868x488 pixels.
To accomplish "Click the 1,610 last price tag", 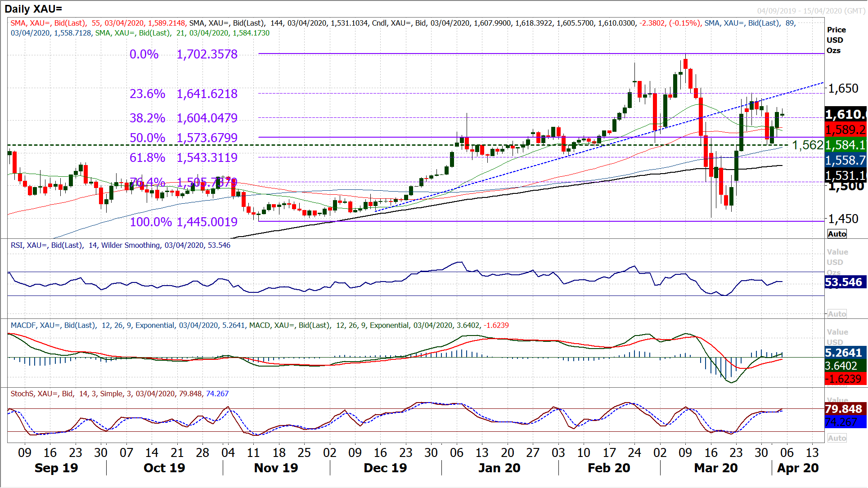I will pos(846,114).
